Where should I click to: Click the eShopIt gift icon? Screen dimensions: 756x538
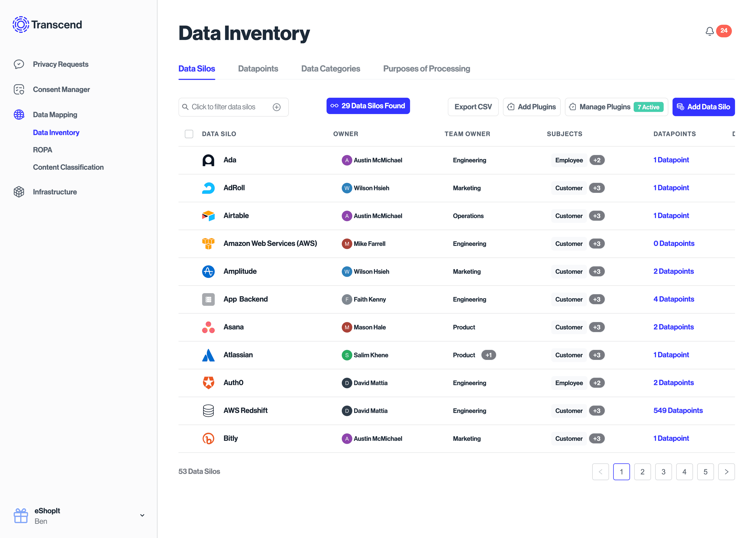coord(21,516)
